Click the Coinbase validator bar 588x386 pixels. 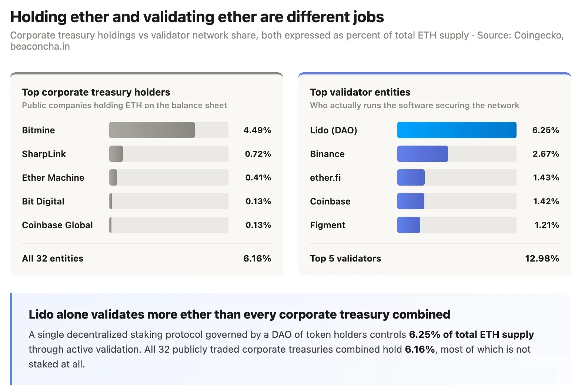(x=457, y=201)
